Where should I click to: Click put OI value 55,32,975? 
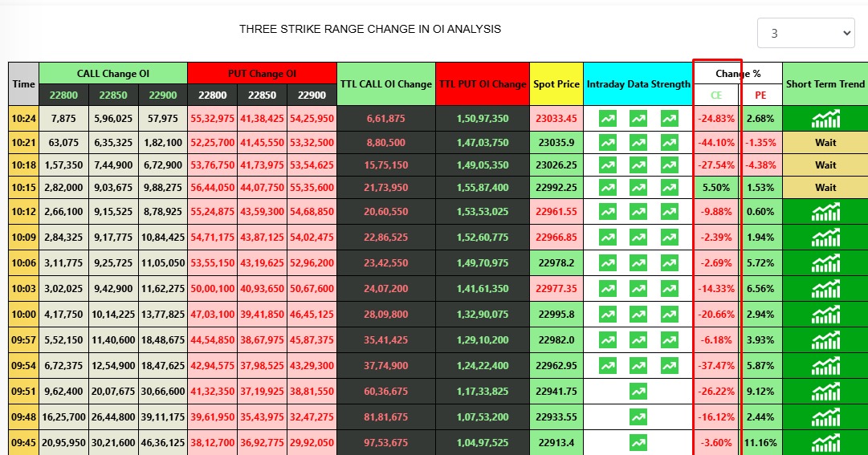pos(213,119)
